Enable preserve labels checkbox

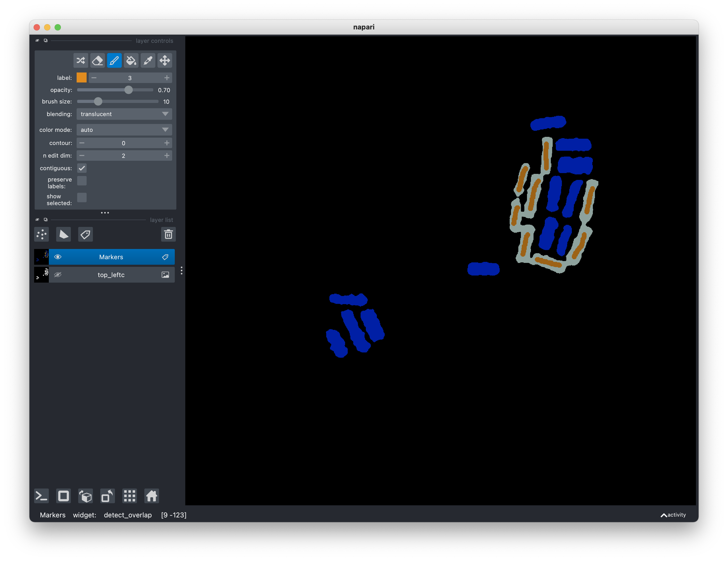tap(82, 181)
